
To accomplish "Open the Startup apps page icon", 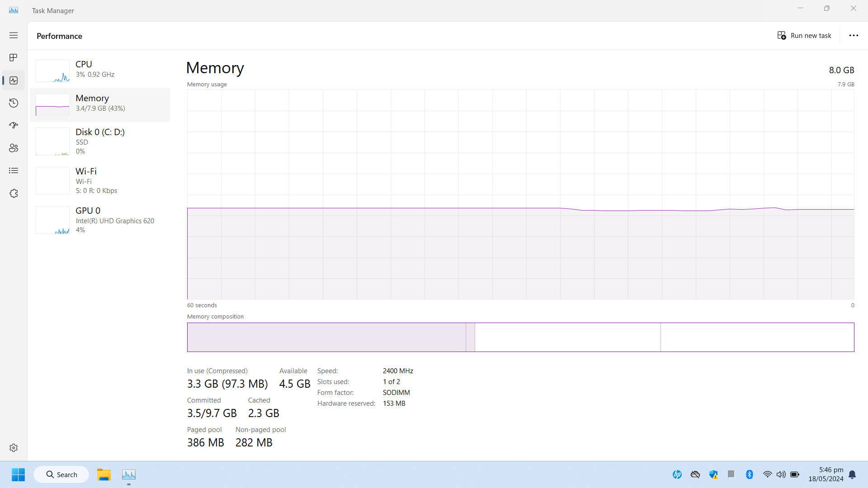I will tap(14, 126).
